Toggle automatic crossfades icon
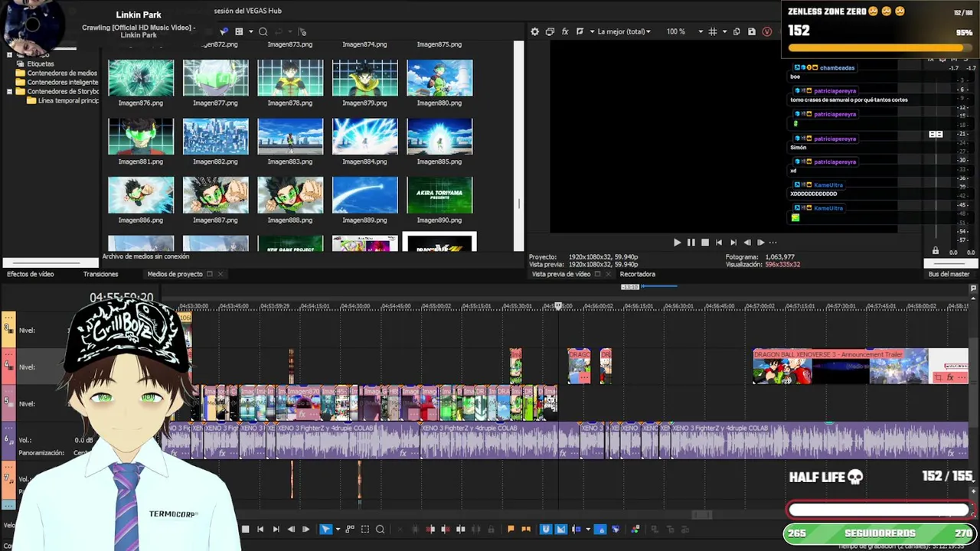This screenshot has width=980, height=551. click(560, 529)
